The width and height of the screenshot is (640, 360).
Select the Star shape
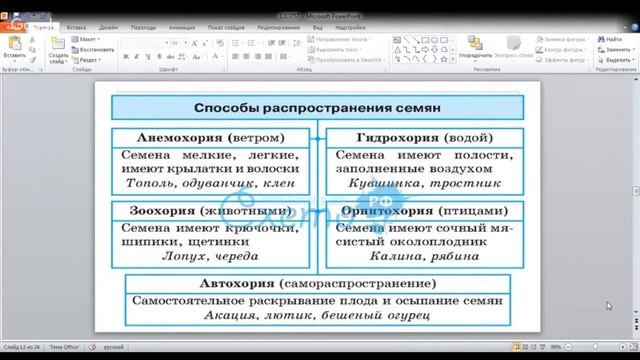coord(444,59)
